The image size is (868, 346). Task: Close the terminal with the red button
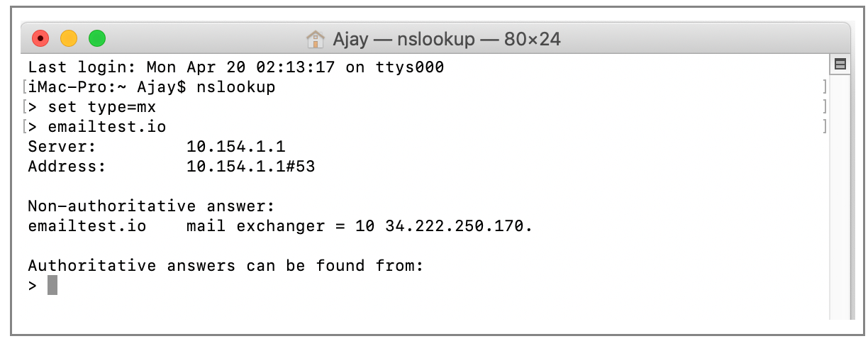[40, 38]
